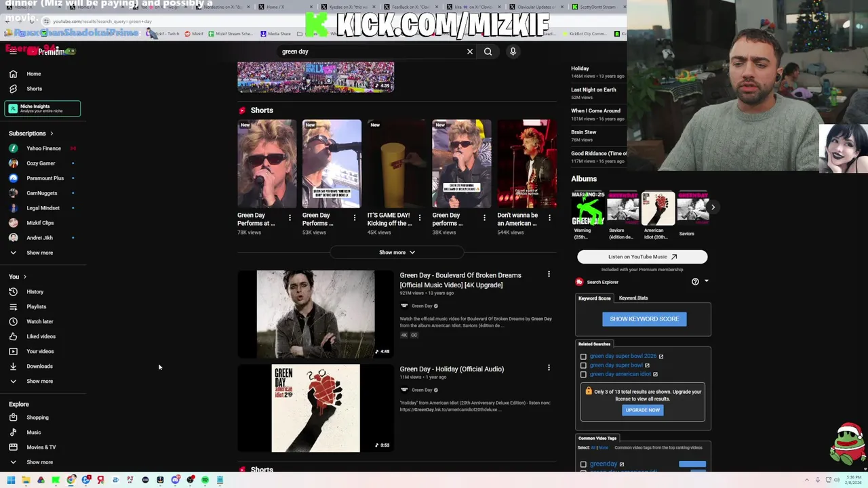The height and width of the screenshot is (488, 868).
Task: Check green day super bowl checkbox
Action: tap(583, 365)
